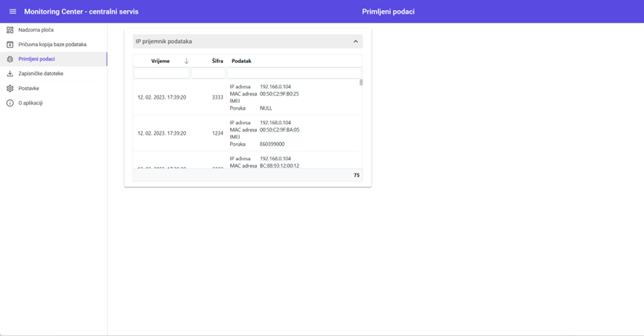Focus the Šifra filter input box
644x336 pixels.
click(x=208, y=73)
